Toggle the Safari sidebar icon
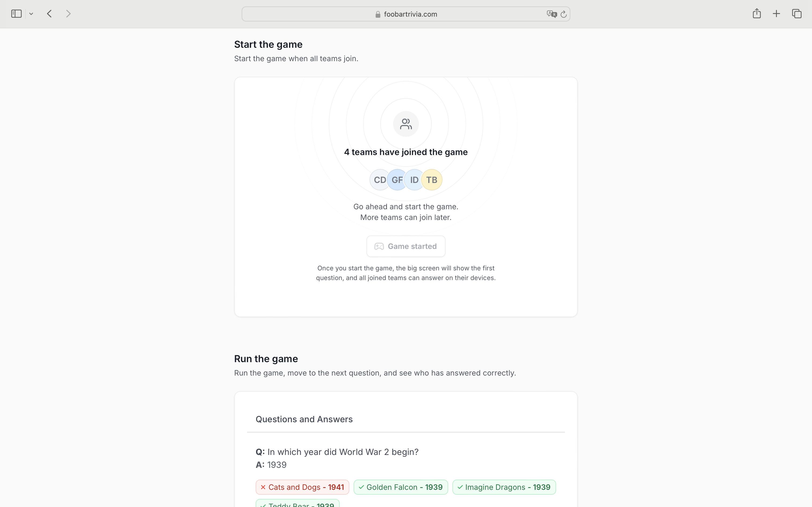The image size is (812, 507). (16, 14)
